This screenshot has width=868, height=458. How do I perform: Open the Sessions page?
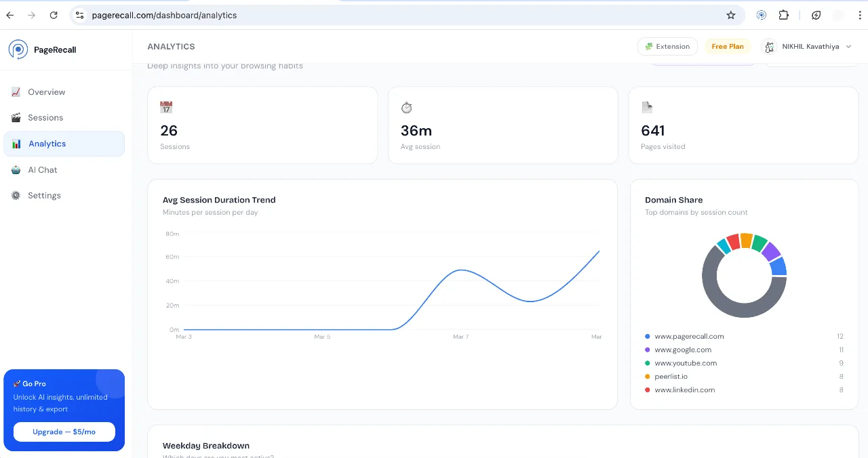64,118
